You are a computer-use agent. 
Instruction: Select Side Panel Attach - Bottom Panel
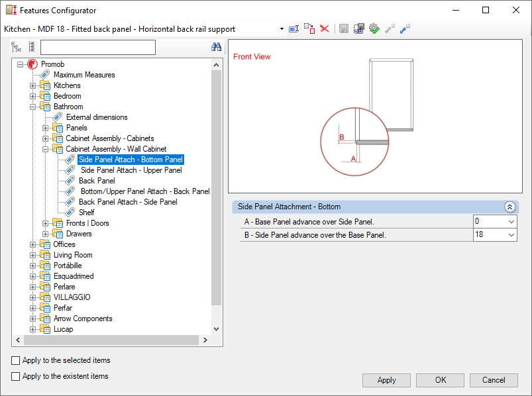coord(131,160)
